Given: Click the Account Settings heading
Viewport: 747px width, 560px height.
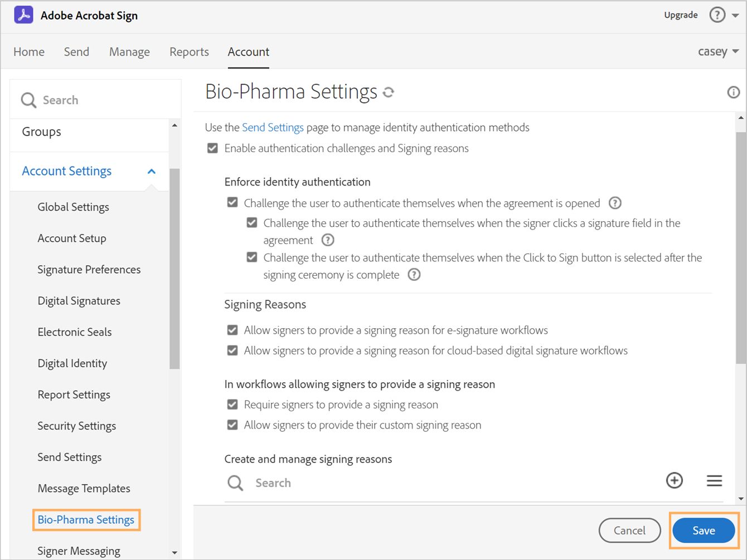Looking at the screenshot, I should pos(67,171).
